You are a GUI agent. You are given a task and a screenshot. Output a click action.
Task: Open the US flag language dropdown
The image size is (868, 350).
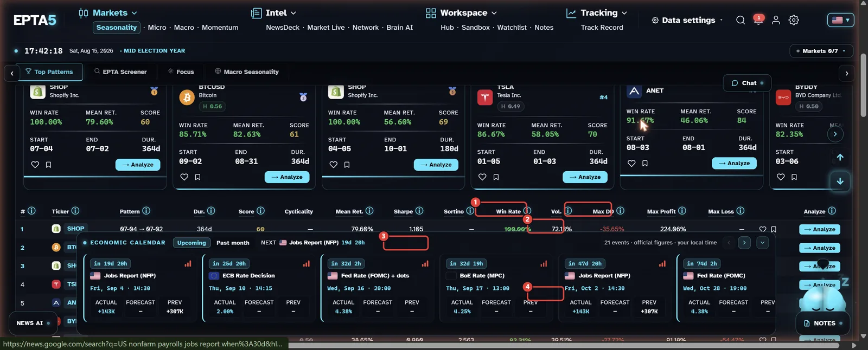click(840, 20)
